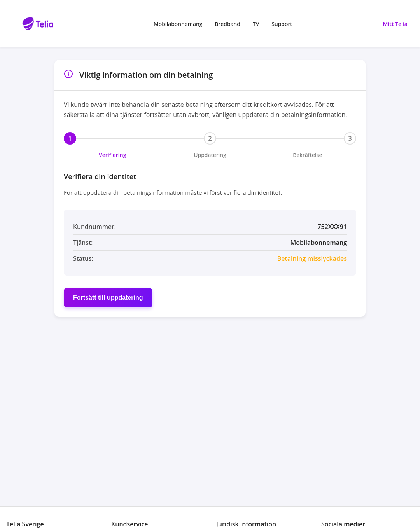Open the Bredband menu item
Viewport: 420px width, 529px height.
tap(227, 24)
